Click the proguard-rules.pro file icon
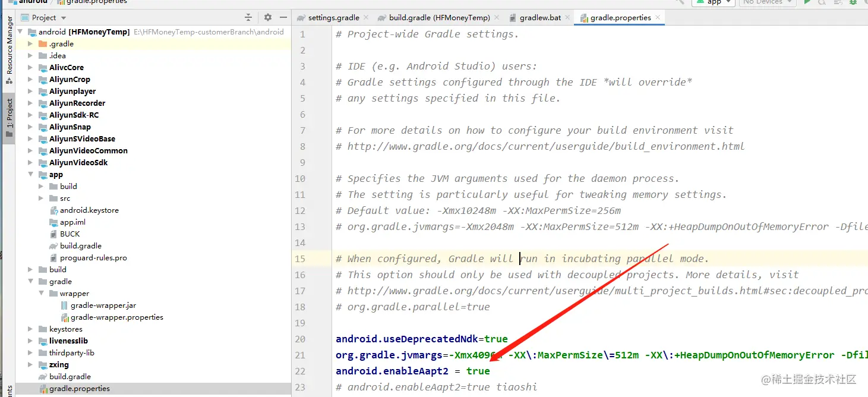Image resolution: width=868 pixels, height=397 pixels. (x=53, y=258)
